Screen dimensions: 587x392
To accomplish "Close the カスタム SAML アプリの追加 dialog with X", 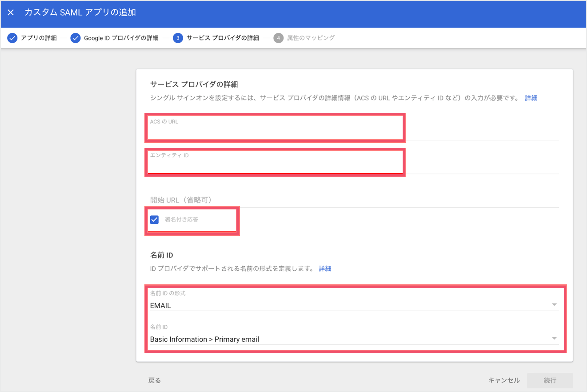I will (x=11, y=12).
